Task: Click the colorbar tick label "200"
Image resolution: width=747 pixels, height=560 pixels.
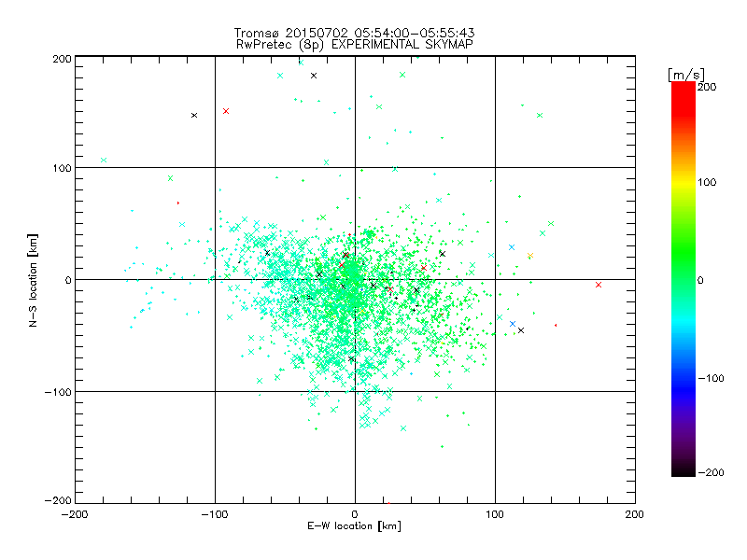Action: 707,87
